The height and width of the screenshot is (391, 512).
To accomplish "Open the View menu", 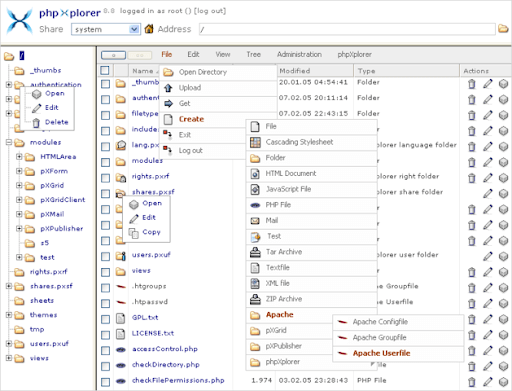I will coord(223,54).
